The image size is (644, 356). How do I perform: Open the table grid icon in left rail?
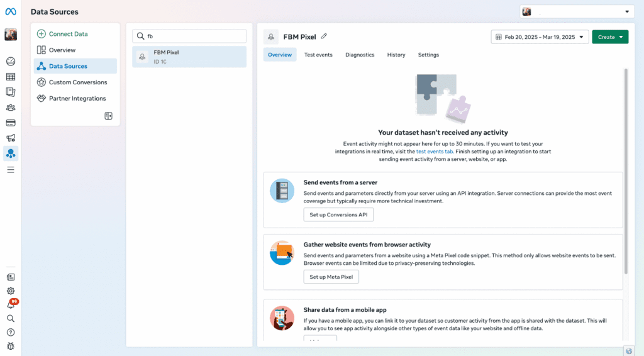tap(11, 77)
